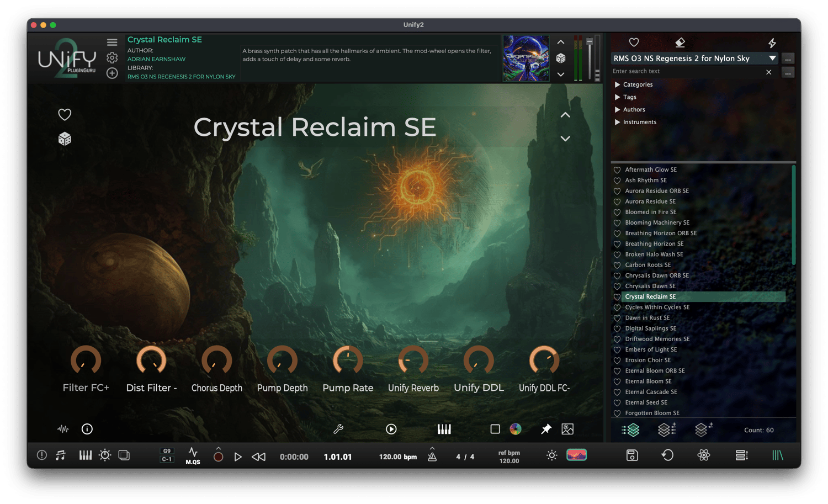
Task: Click the plus-circle icon under the gear
Action: coord(112,73)
